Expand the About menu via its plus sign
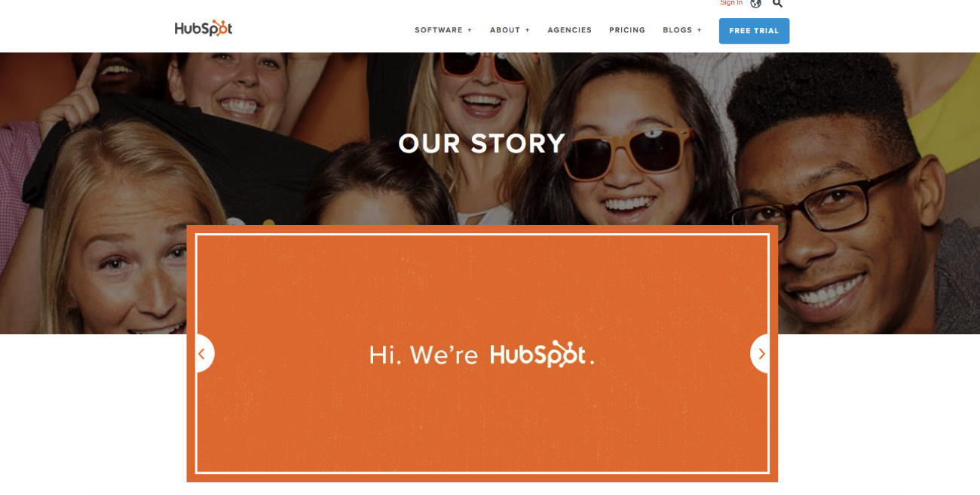 click(x=528, y=30)
